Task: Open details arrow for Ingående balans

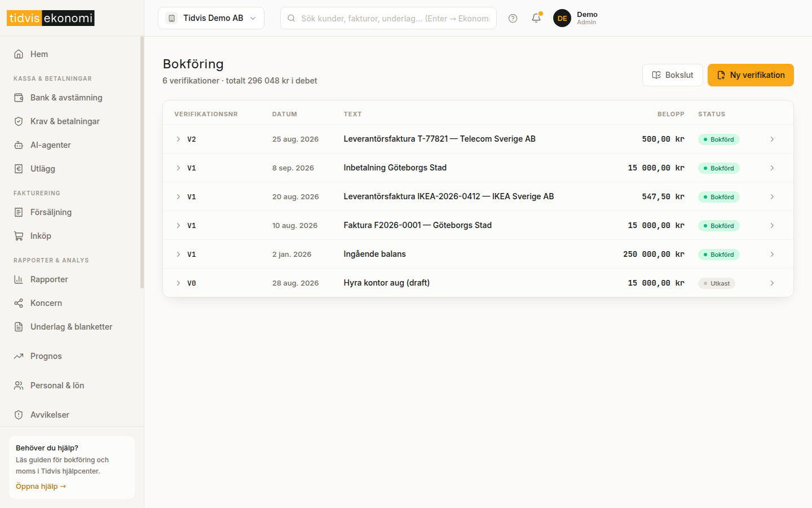Action: coord(772,254)
